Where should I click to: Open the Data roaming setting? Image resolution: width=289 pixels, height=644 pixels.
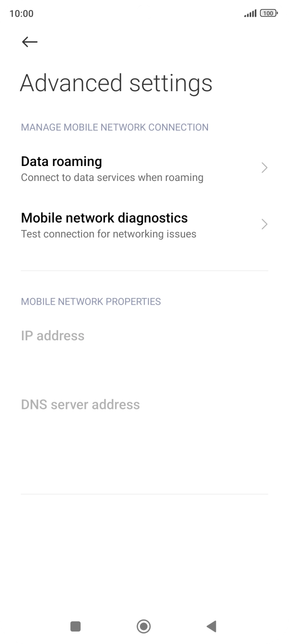[x=61, y=162]
